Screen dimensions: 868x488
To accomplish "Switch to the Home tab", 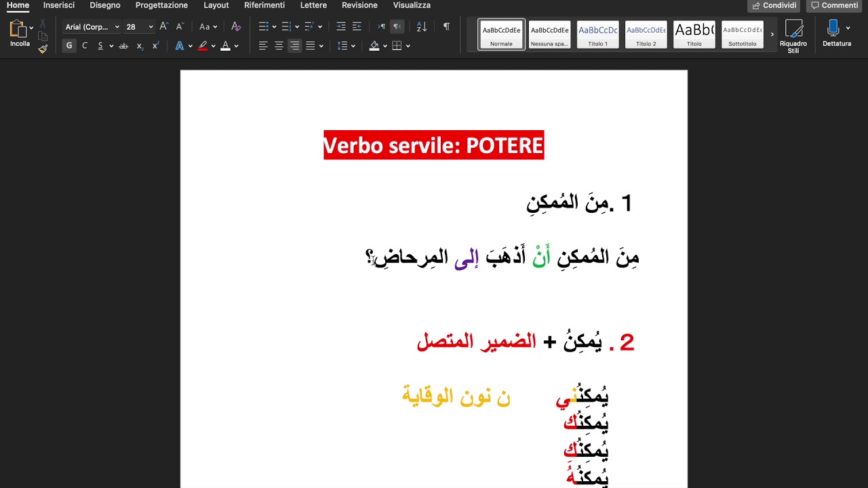I will coord(18,5).
